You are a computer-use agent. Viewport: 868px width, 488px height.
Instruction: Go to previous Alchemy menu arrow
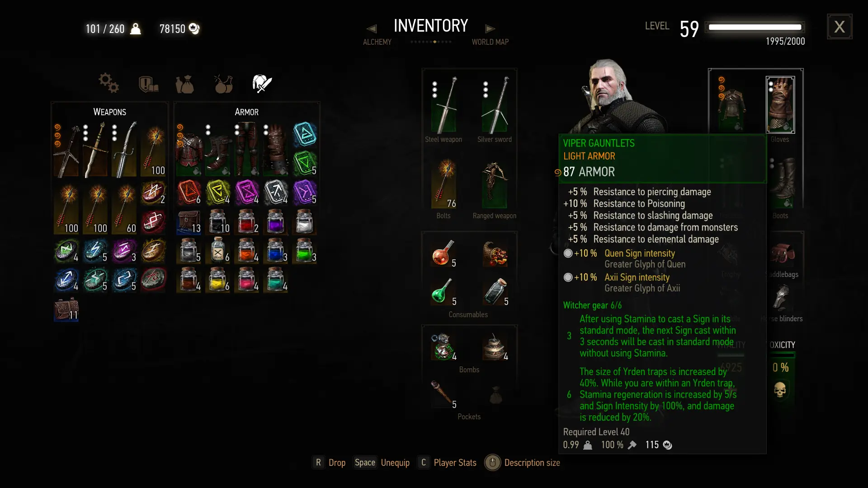tap(372, 29)
